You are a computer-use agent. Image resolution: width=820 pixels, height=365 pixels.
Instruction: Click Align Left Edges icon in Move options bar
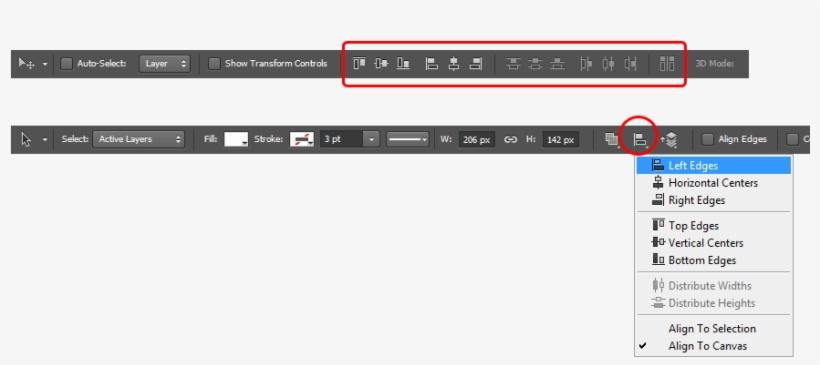431,64
